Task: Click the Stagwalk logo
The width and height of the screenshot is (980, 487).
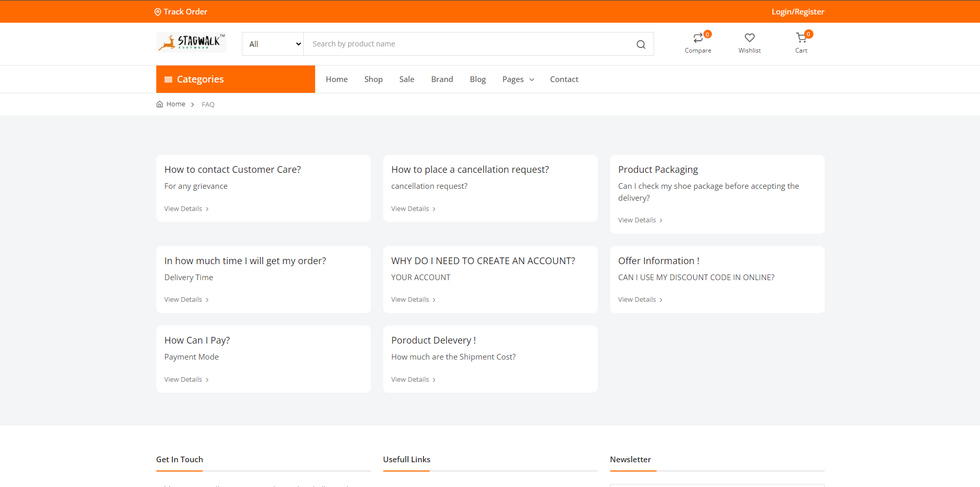Action: (x=191, y=42)
